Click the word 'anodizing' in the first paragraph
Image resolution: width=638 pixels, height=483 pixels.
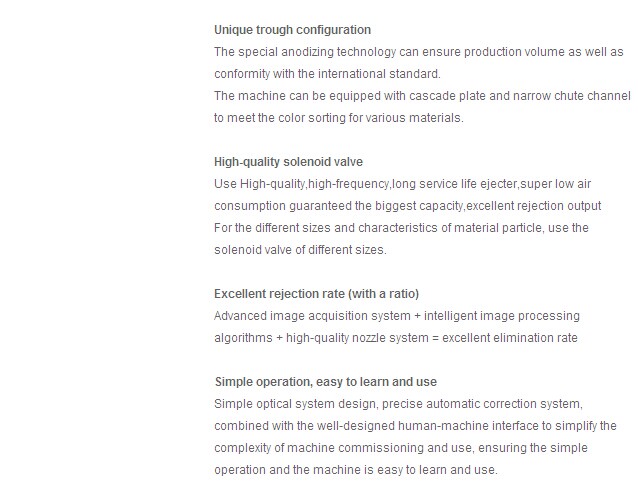coord(307,52)
